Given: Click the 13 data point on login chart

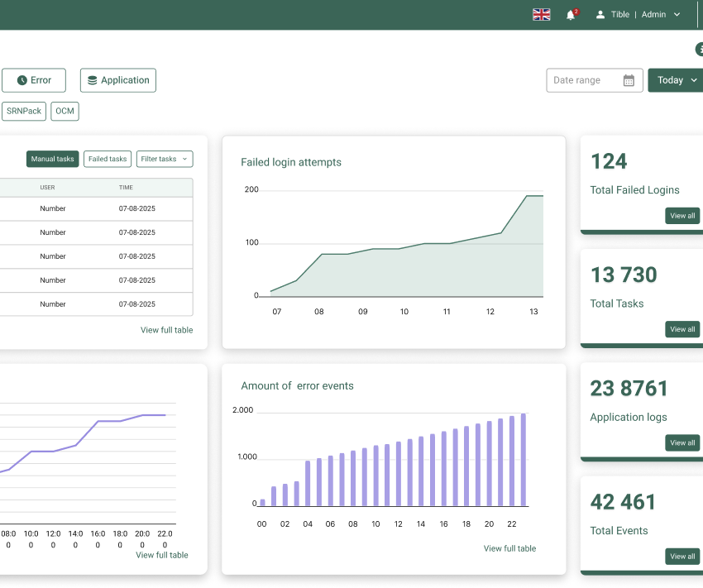Looking at the screenshot, I should (x=534, y=196).
